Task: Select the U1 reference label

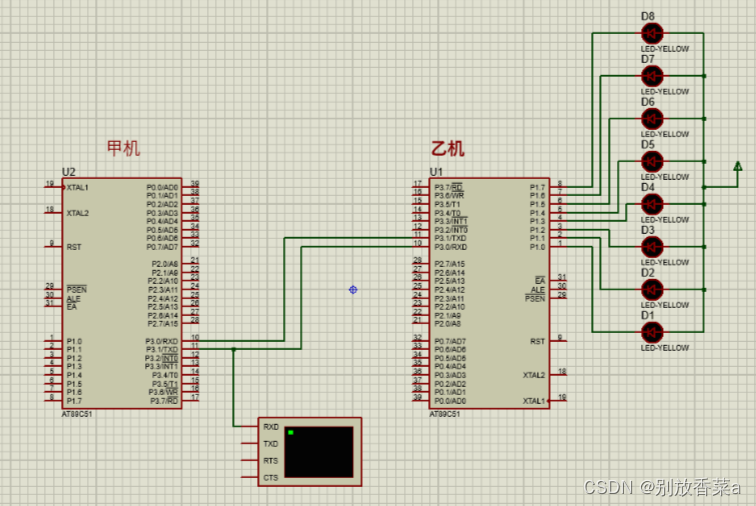Action: [x=436, y=172]
